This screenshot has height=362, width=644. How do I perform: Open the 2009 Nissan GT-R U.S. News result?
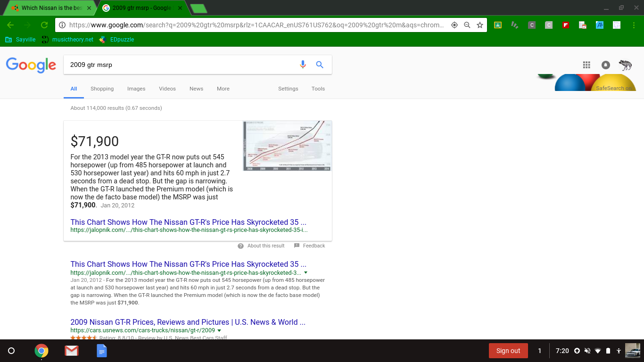click(188, 322)
